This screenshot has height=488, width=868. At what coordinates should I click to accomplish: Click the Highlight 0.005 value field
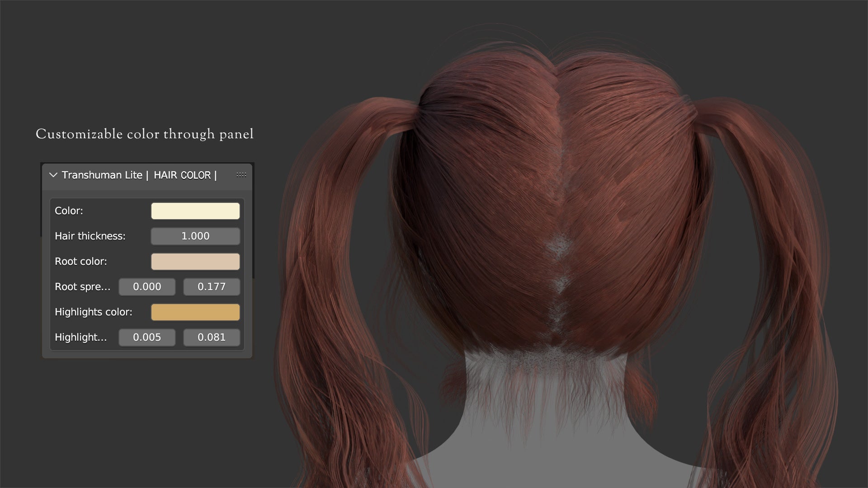click(147, 338)
